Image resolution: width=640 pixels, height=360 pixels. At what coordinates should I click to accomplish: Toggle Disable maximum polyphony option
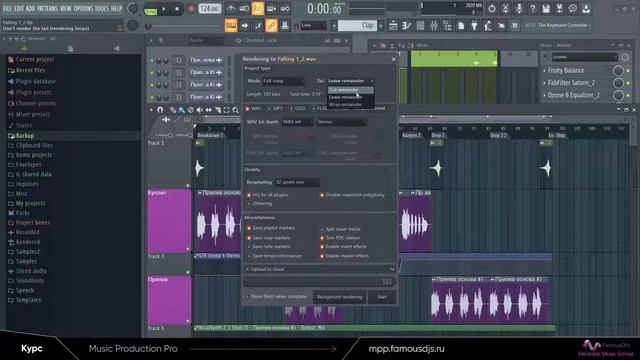[352, 195]
